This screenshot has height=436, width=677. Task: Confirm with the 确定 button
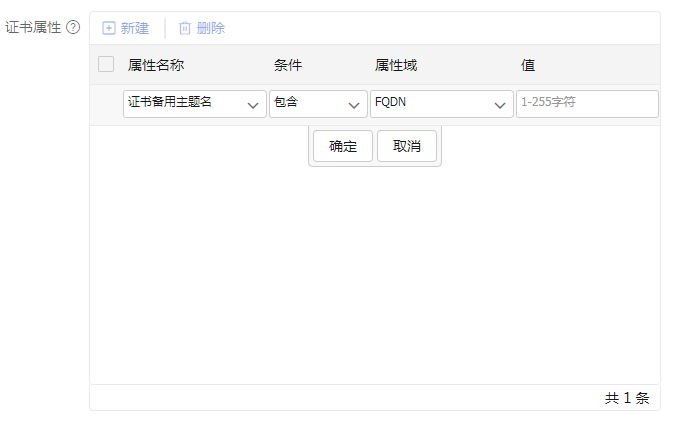(343, 146)
